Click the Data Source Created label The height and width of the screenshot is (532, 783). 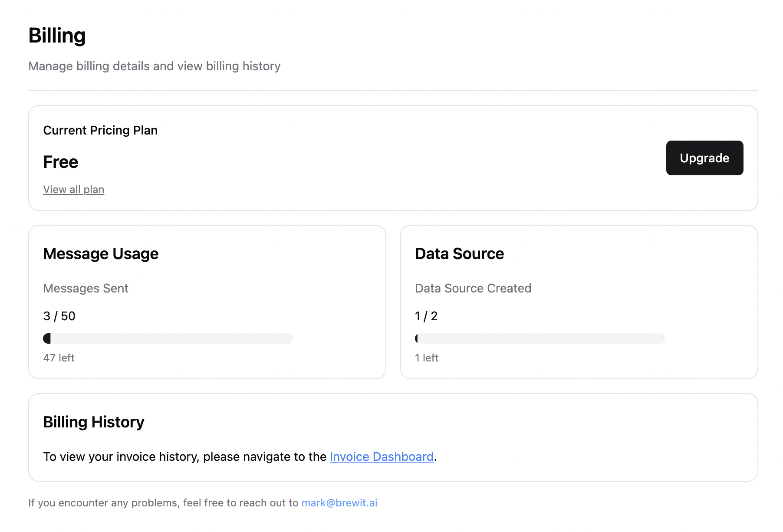point(473,288)
